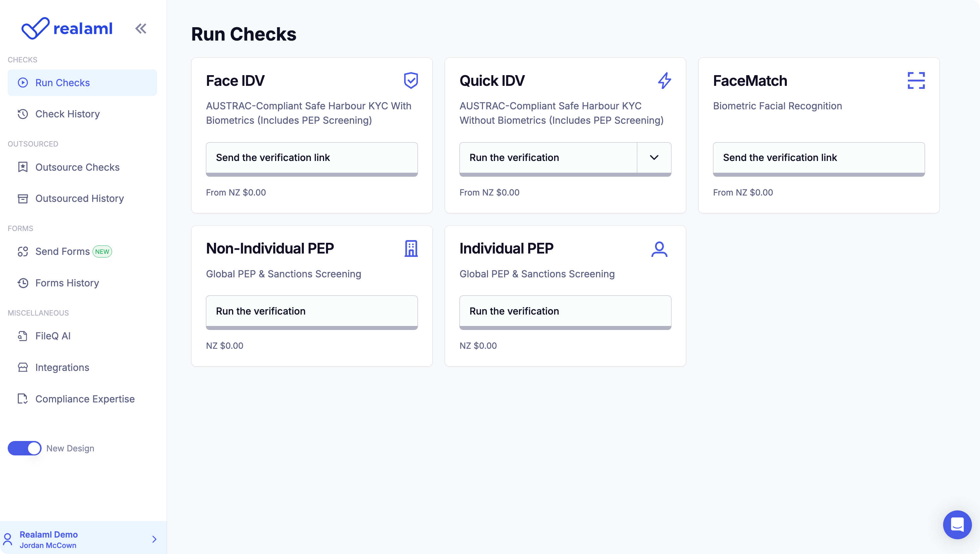
Task: Go to Outsource Checks page
Action: 77,167
